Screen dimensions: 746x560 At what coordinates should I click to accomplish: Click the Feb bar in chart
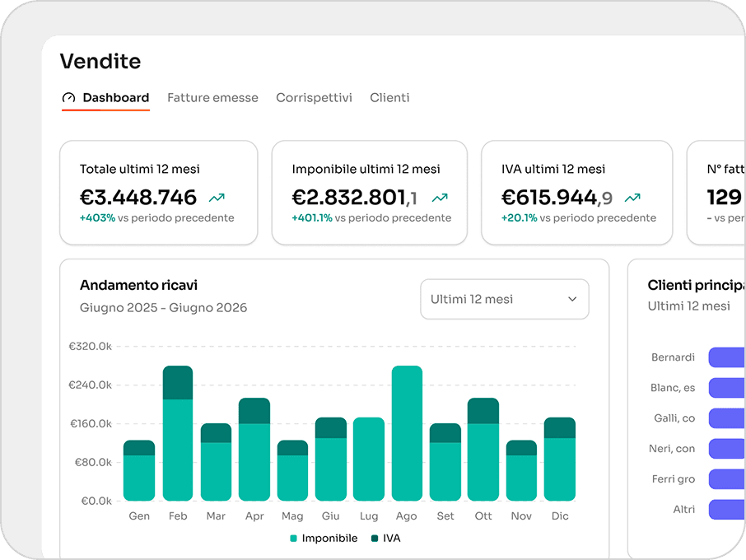point(178,433)
